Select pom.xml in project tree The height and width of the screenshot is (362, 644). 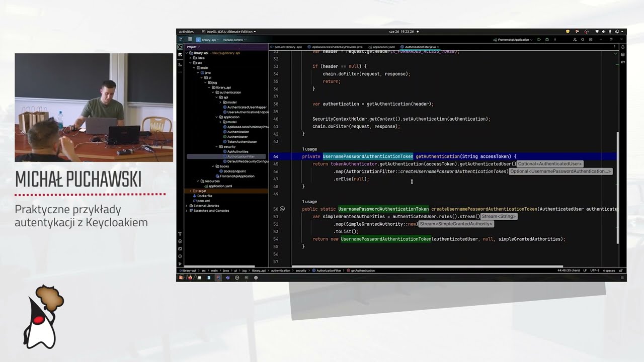point(201,201)
